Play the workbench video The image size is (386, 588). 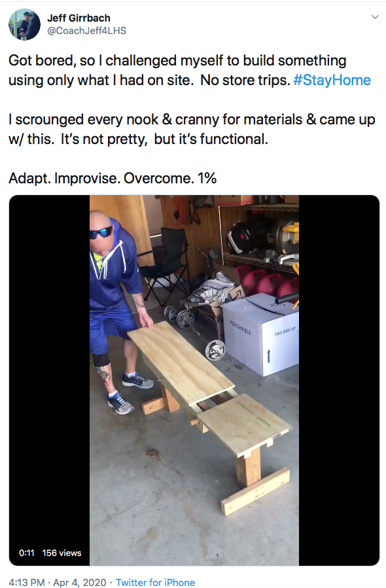tap(194, 380)
